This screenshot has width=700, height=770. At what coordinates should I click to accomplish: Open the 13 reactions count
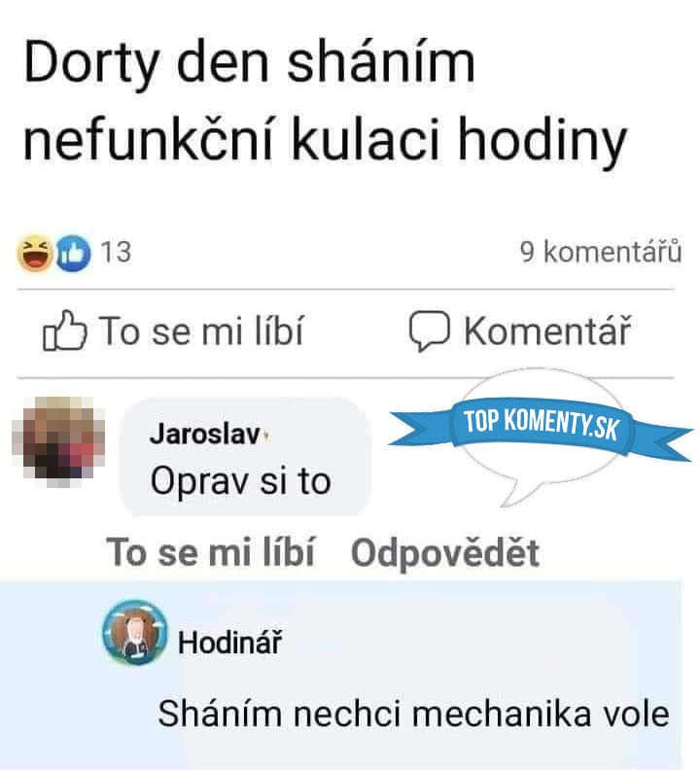coord(116,253)
